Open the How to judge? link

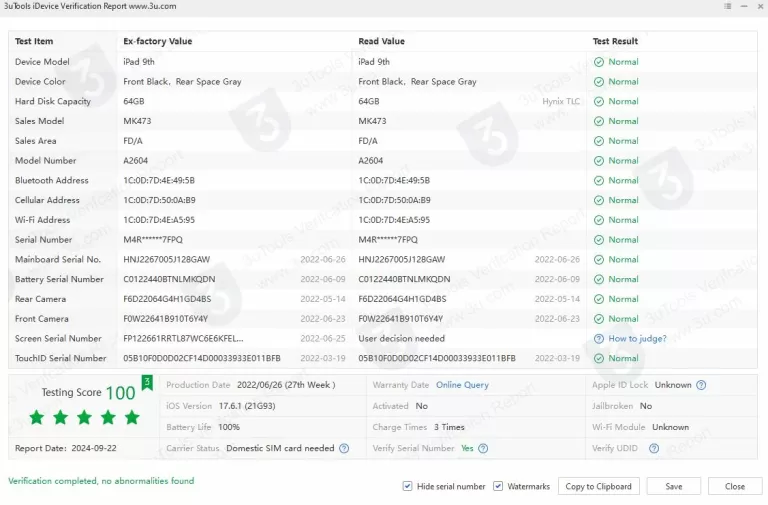637,338
